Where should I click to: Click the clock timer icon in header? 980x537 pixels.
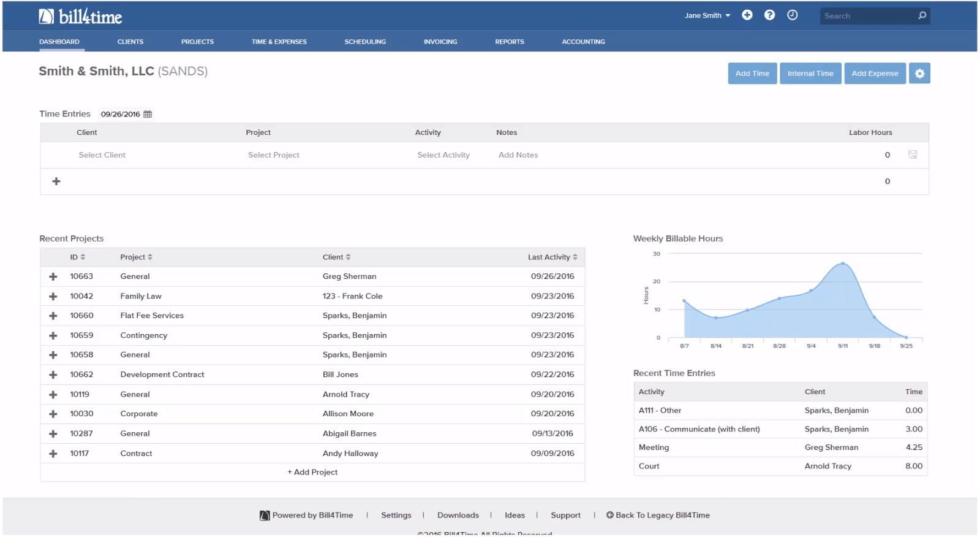792,15
